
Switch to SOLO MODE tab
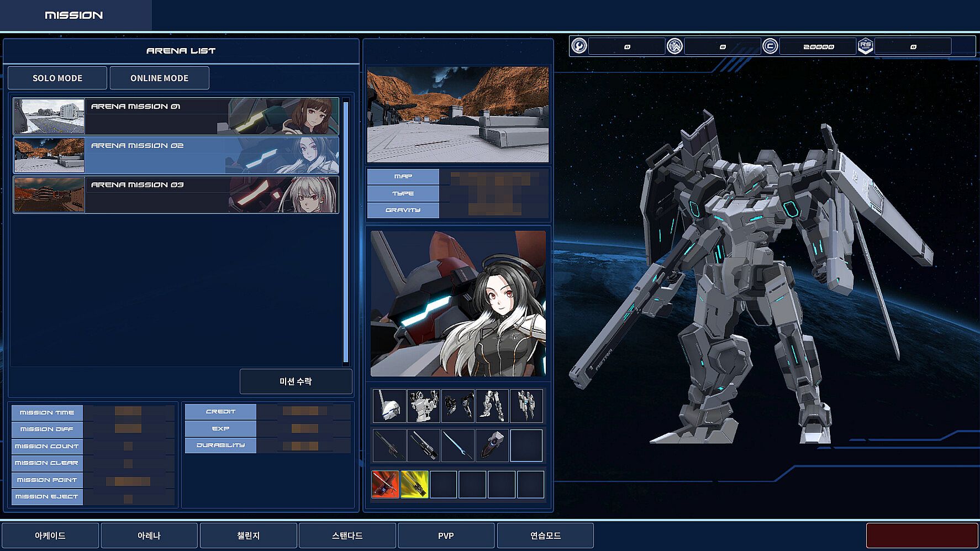(57, 78)
